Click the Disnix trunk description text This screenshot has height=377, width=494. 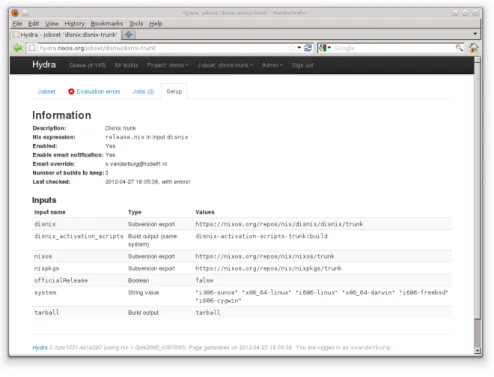pos(120,128)
